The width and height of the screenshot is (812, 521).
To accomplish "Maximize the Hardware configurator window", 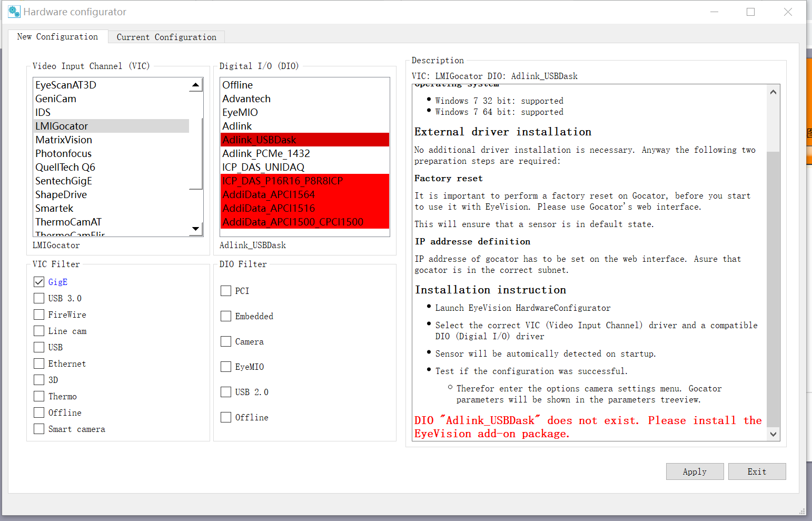I will coord(751,12).
